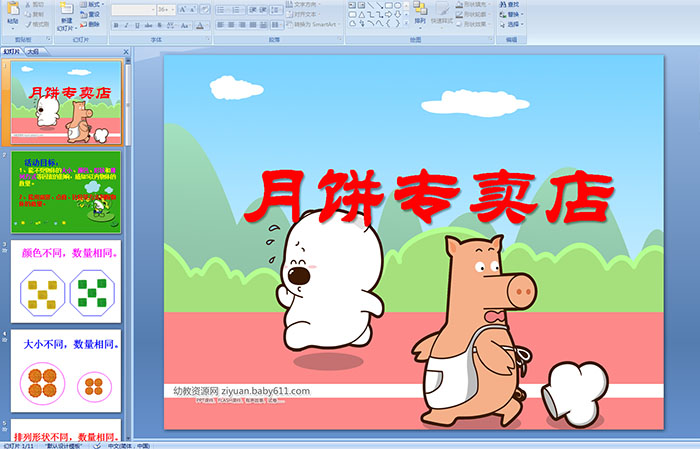
Task: Justify text alignment
Action: [x=253, y=25]
